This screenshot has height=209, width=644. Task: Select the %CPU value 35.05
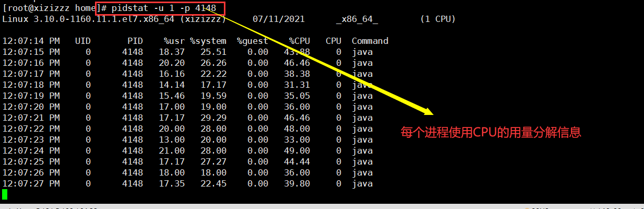[x=297, y=96]
